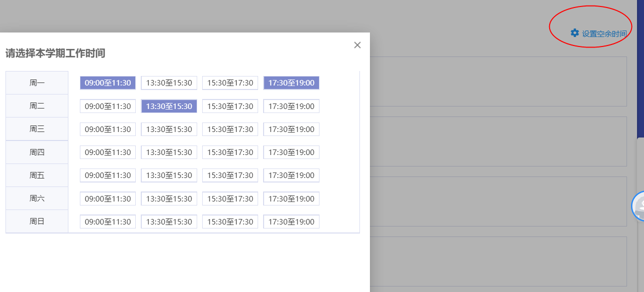Viewport: 644px width, 292px height.
Task: Click the gear icon beside 设置空余时间
Action: [575, 33]
